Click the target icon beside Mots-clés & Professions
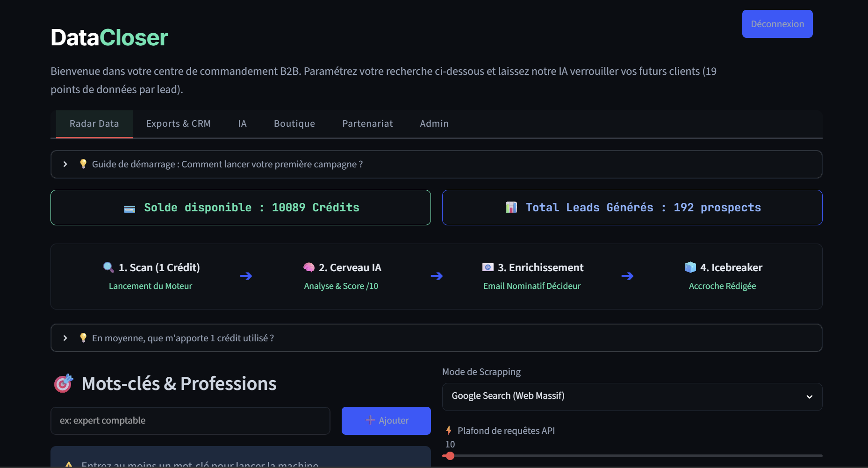Viewport: 868px width, 468px height. coord(64,383)
